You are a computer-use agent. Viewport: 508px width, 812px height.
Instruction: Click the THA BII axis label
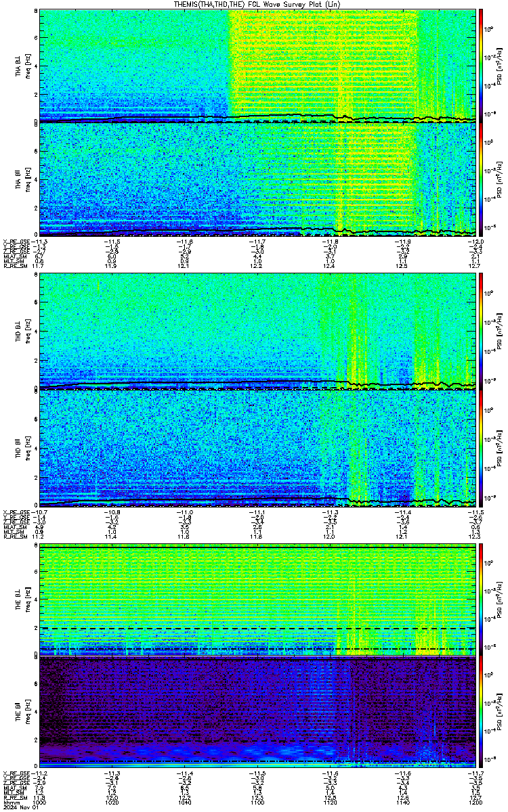click(18, 179)
